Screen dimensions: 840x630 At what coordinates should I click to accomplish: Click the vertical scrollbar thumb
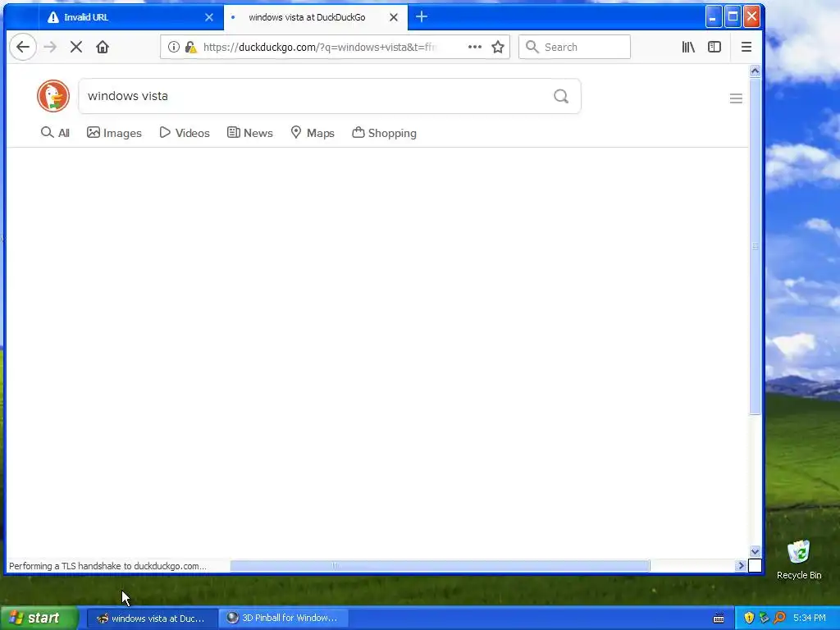click(x=755, y=246)
